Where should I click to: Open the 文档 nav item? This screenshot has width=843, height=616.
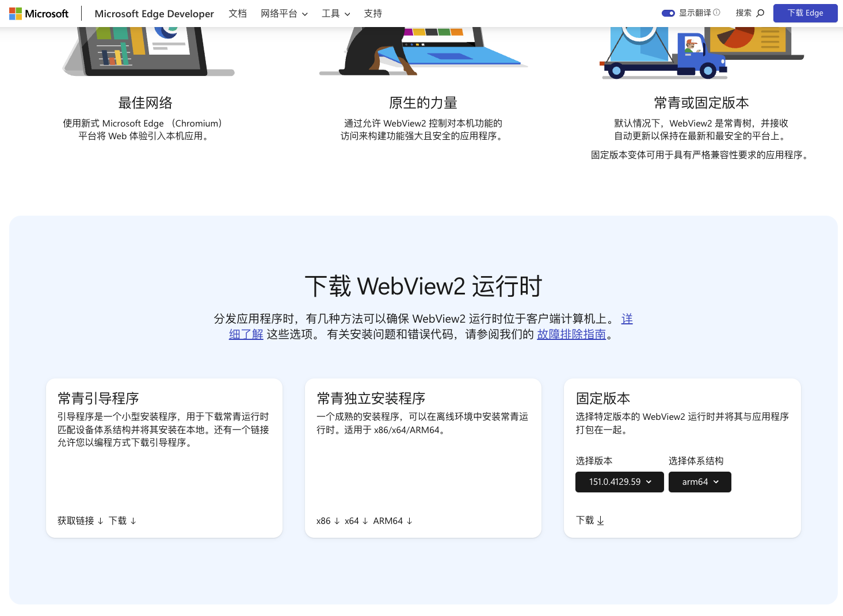tap(238, 13)
